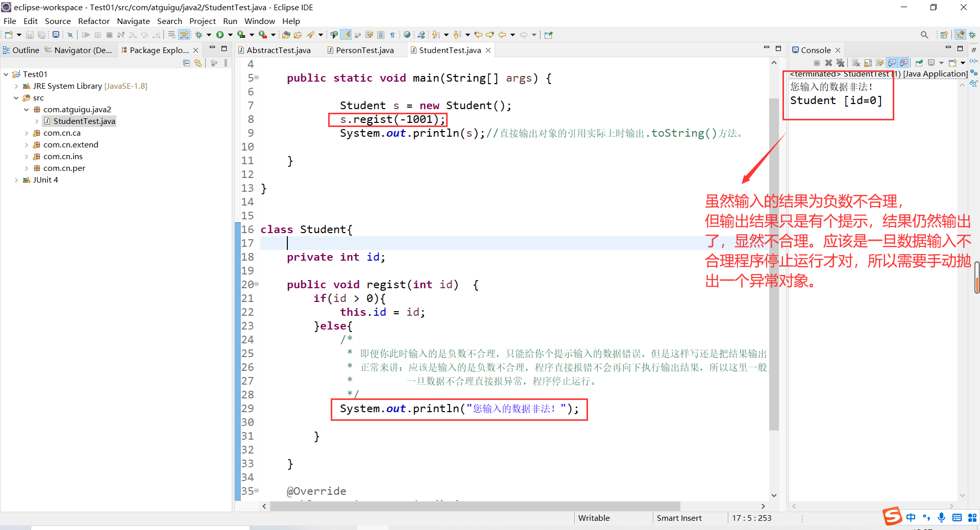Open Debug button dropdown arrow
Screen dimensions: 980x530
coord(209,35)
